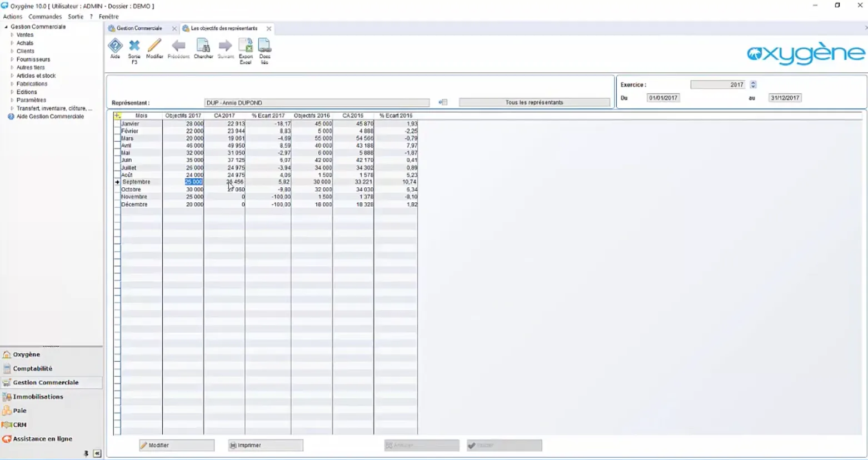Expand the Ventes tree node

click(x=12, y=35)
